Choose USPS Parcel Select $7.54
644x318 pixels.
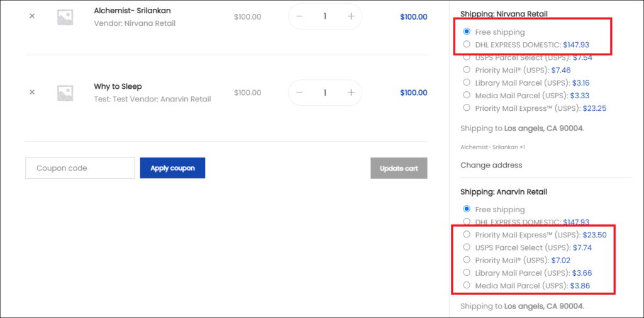(466, 57)
